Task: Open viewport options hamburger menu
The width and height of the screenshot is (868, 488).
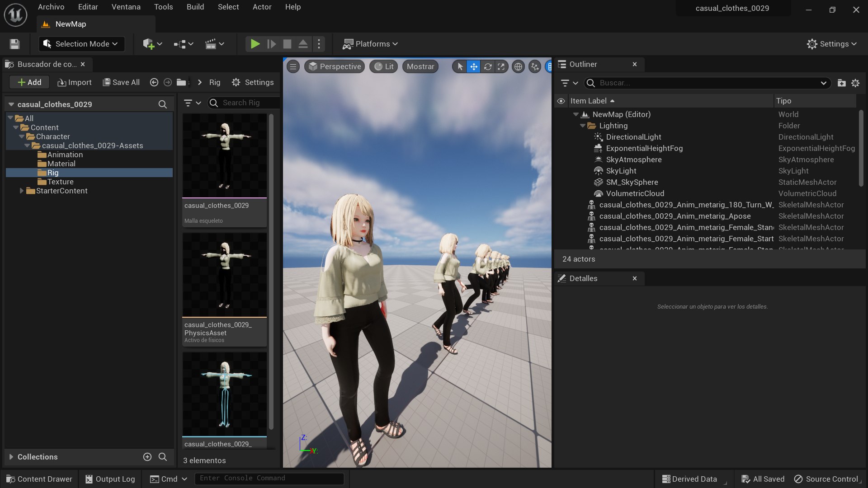Action: tap(293, 67)
